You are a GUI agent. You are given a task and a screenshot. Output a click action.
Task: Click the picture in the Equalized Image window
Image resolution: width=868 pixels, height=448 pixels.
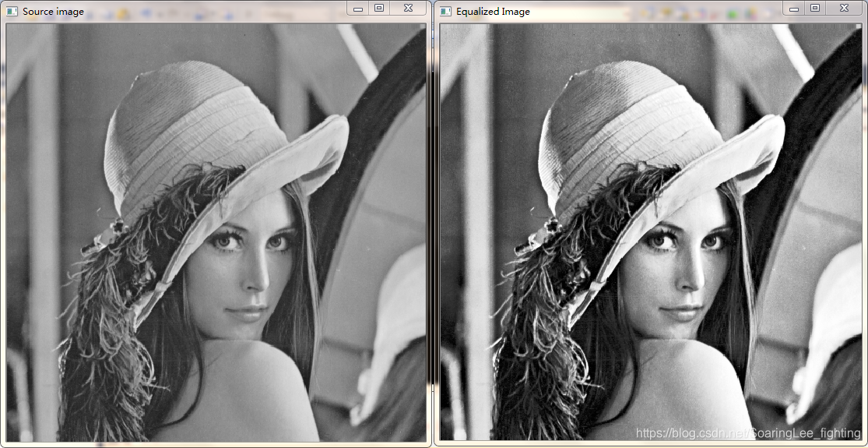click(x=651, y=233)
